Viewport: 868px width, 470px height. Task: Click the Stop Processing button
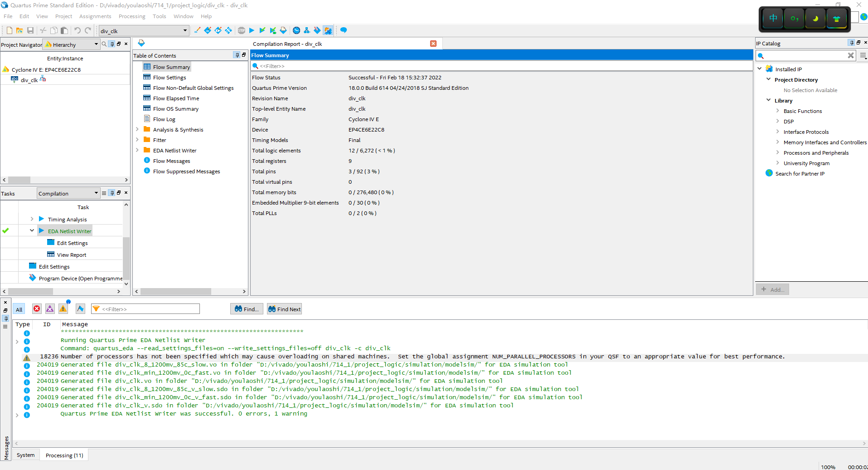tap(242, 30)
